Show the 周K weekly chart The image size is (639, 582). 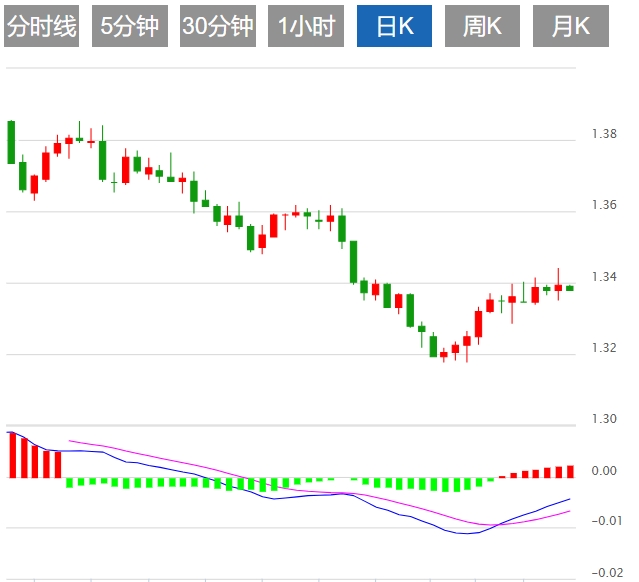click(x=482, y=27)
